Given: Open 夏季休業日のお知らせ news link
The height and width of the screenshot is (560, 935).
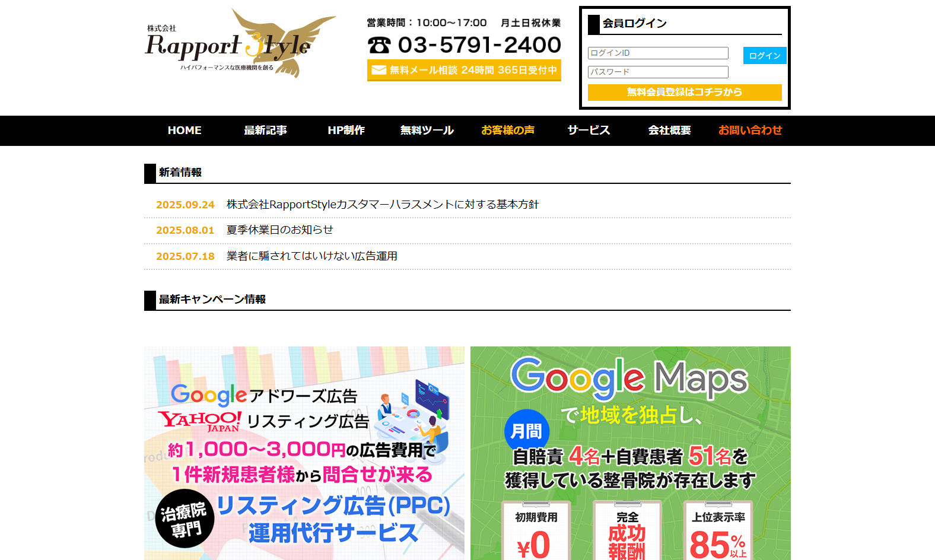Looking at the screenshot, I should pos(280,230).
